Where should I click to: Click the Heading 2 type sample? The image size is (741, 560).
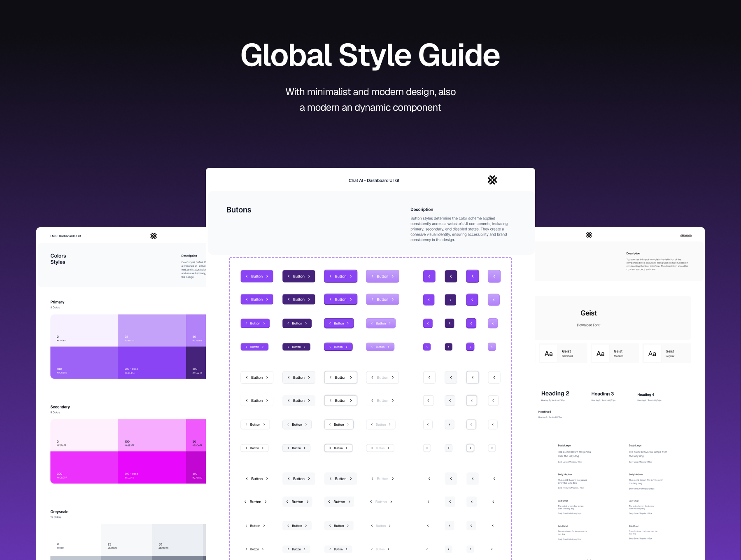click(x=555, y=394)
